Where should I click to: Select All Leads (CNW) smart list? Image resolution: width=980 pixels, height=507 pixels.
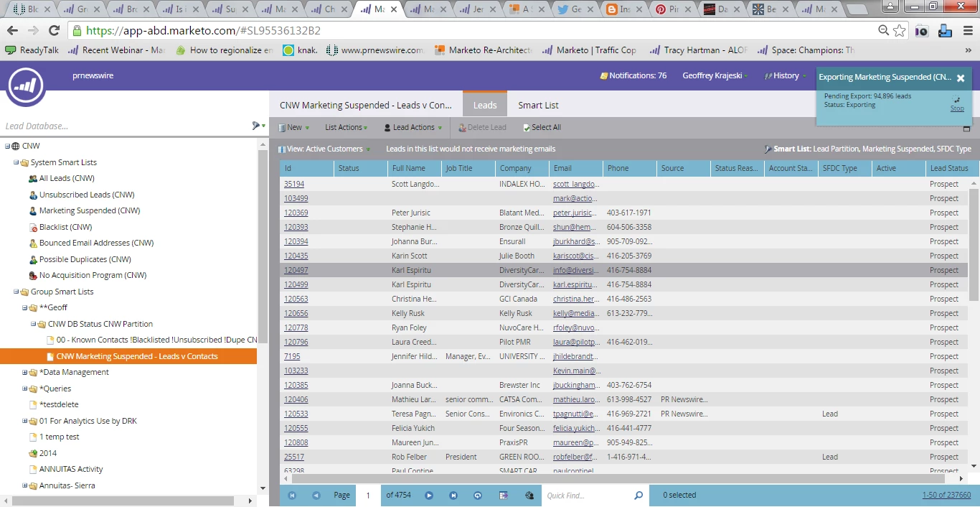pos(67,178)
